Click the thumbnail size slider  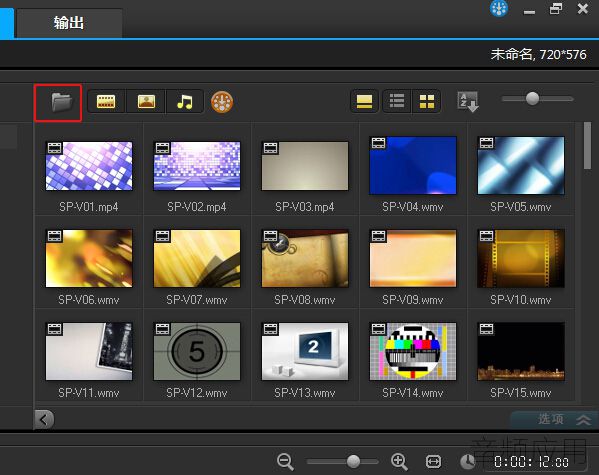point(537,99)
